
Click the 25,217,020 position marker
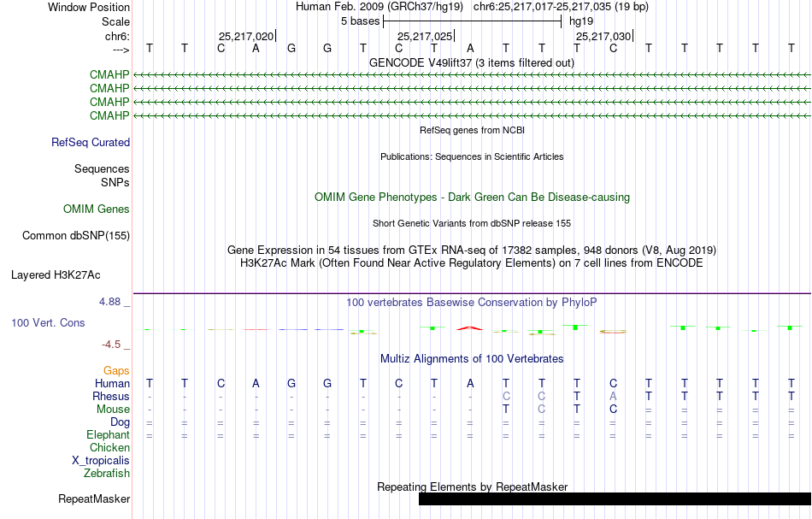246,36
